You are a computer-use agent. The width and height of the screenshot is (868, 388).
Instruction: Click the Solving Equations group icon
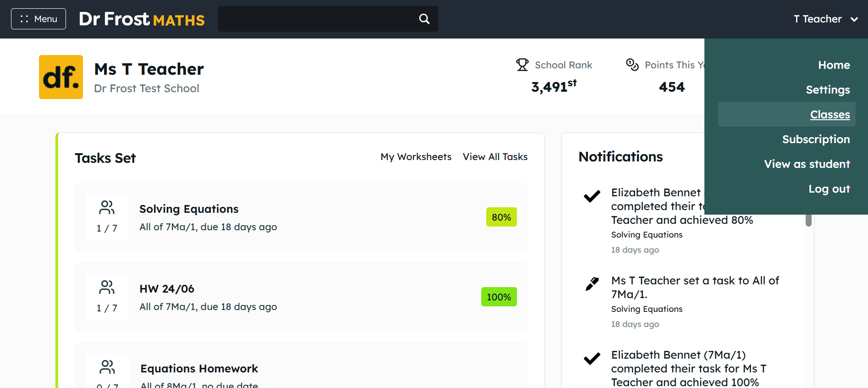(x=107, y=208)
